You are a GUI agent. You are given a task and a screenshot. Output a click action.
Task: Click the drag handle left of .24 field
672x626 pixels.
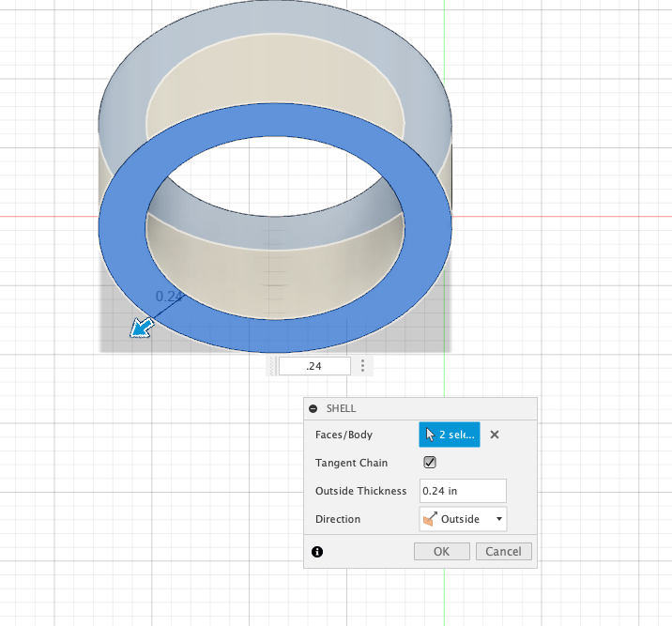271,366
